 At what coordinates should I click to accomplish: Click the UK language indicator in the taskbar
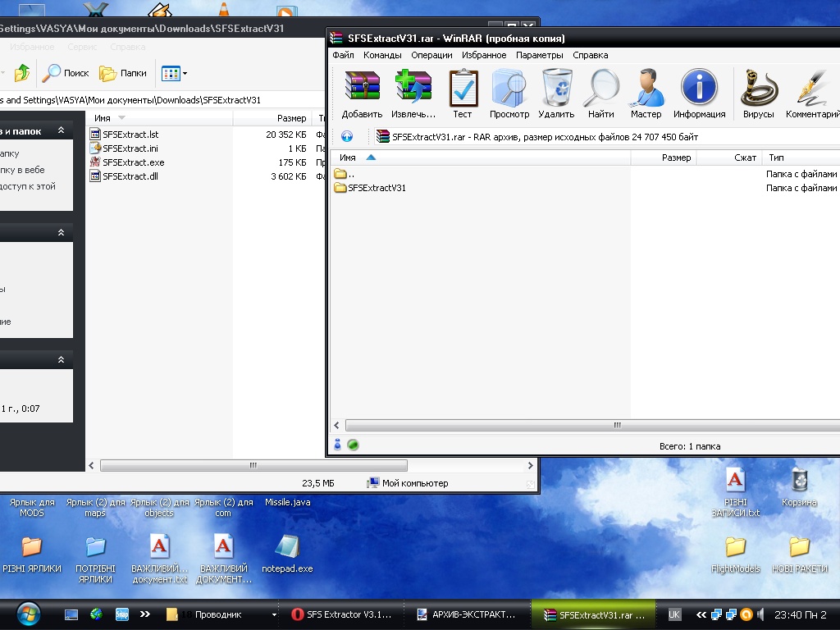point(674,614)
